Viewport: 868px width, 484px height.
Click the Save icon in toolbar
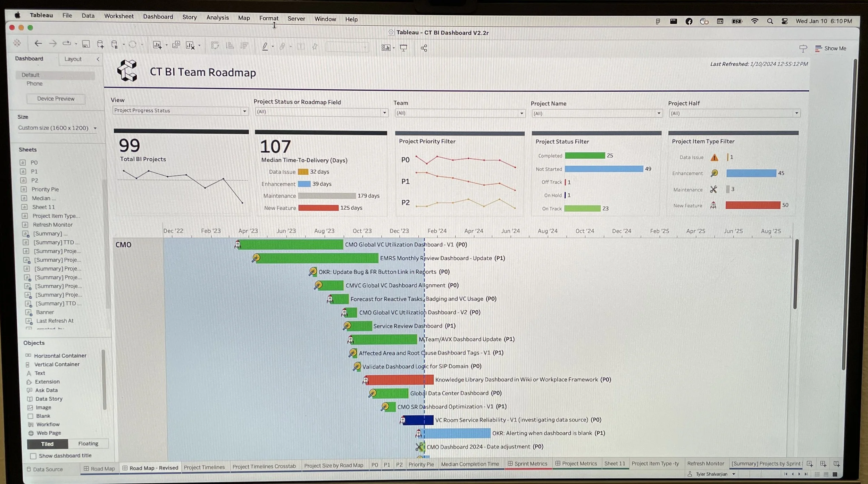(86, 44)
